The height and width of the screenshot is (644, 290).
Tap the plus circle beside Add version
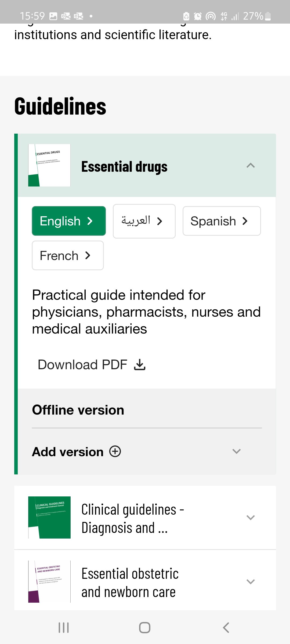click(x=115, y=451)
